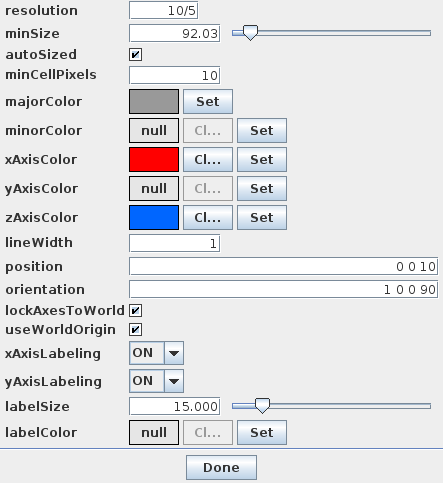Disable the useWorldOrigin checkbox

(135, 330)
